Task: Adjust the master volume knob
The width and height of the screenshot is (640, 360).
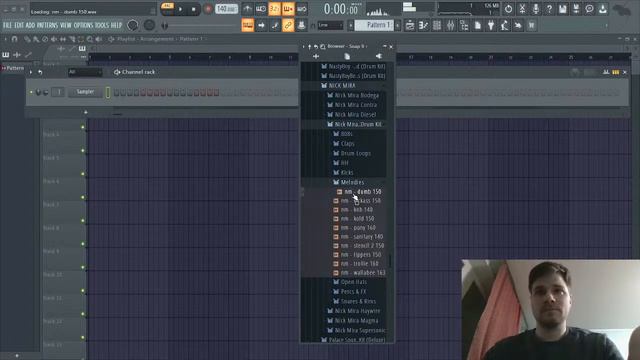Action: (133, 25)
